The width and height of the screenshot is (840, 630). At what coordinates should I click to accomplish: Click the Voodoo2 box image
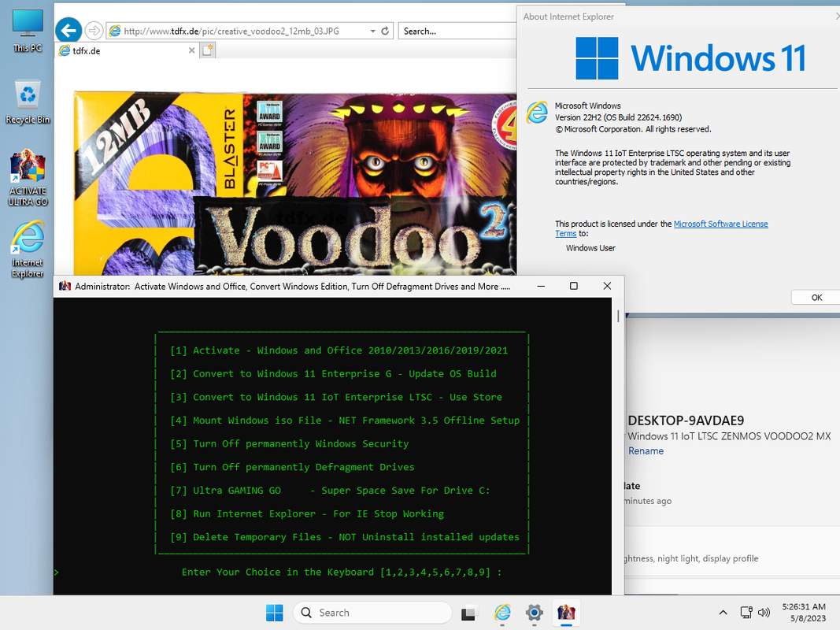tap(295, 183)
